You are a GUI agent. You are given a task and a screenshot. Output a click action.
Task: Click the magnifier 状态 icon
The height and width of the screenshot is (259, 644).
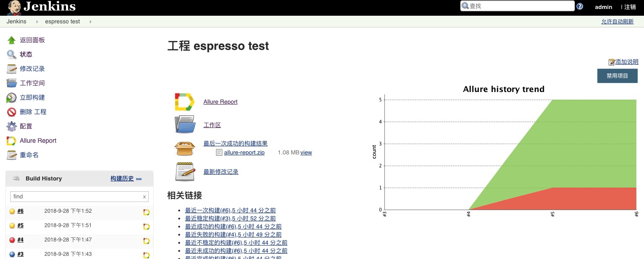(x=12, y=54)
